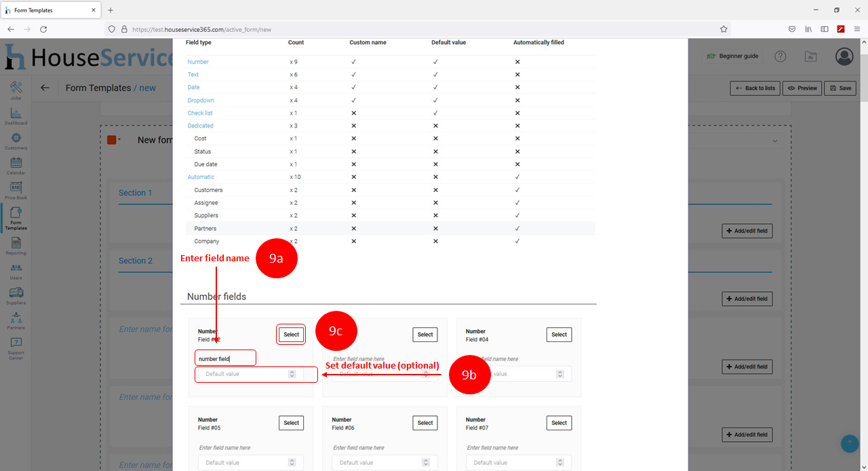The width and height of the screenshot is (868, 471).
Task: Open the user profile avatar
Action: [844, 56]
